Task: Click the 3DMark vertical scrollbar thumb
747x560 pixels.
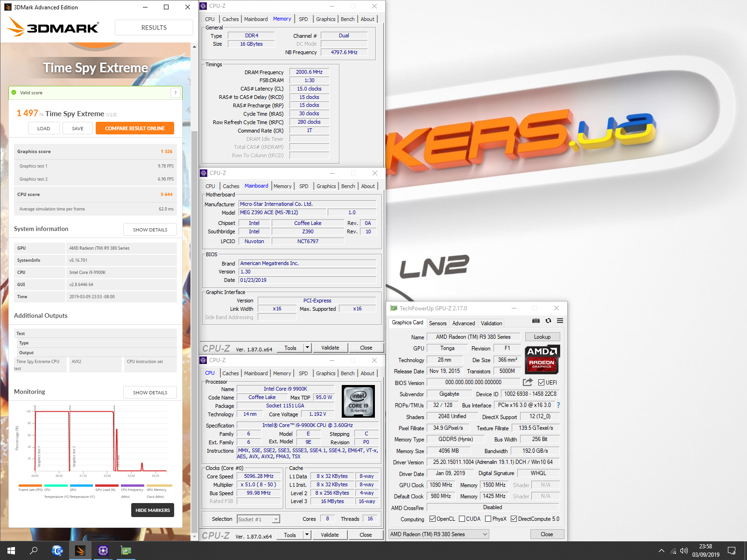Action: point(195,331)
